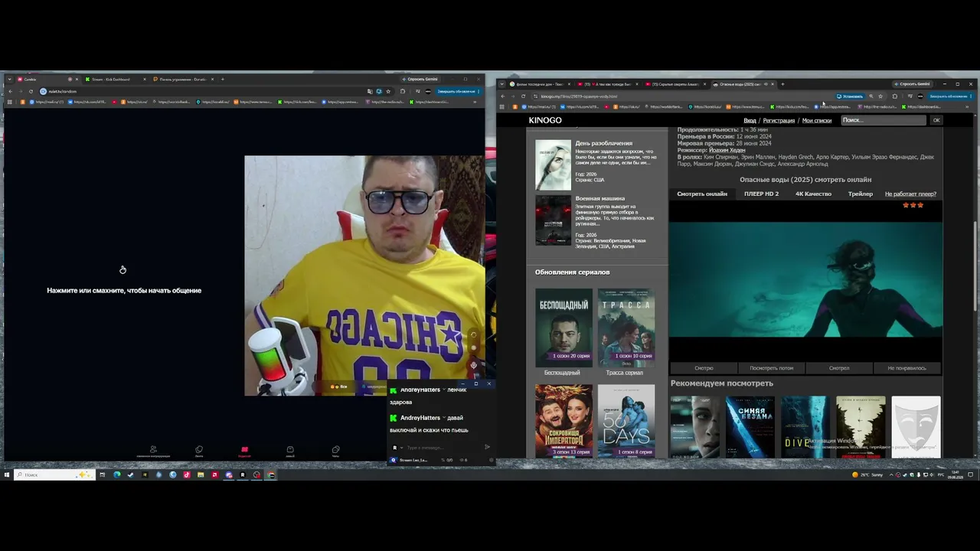Viewport: 980px width, 551px height.
Task: Switch to the Donation control panel tab
Action: [183, 79]
